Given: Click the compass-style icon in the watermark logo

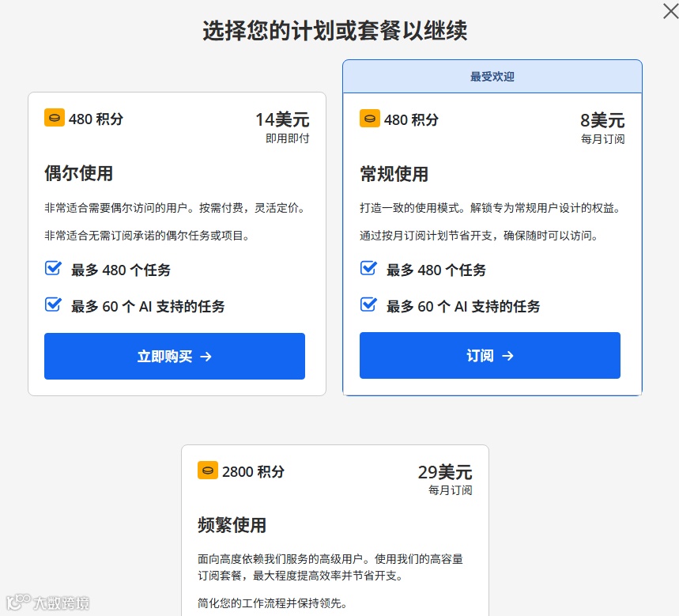Looking at the screenshot, I should click(x=17, y=603).
